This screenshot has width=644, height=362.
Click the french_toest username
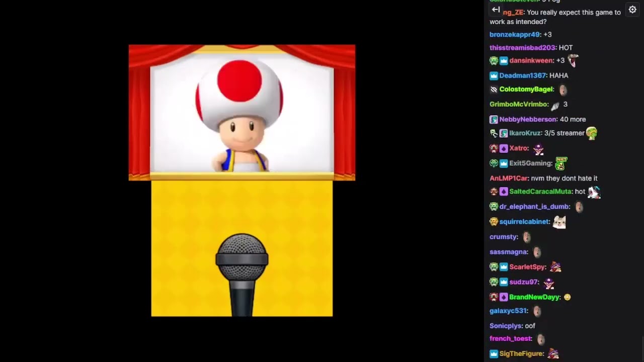point(510,339)
